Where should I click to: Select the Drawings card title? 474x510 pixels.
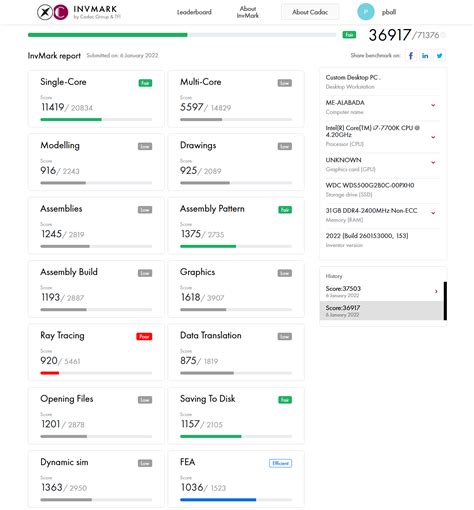tap(198, 146)
